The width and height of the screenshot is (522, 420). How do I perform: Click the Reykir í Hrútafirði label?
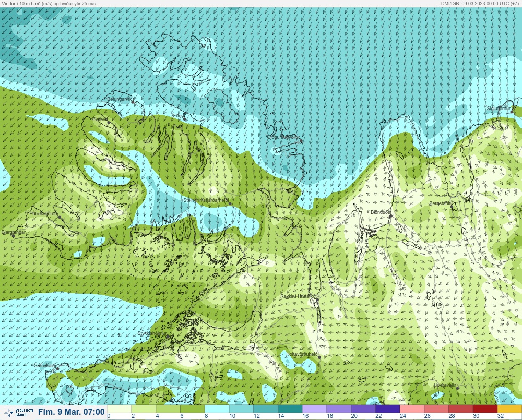coord(300,296)
